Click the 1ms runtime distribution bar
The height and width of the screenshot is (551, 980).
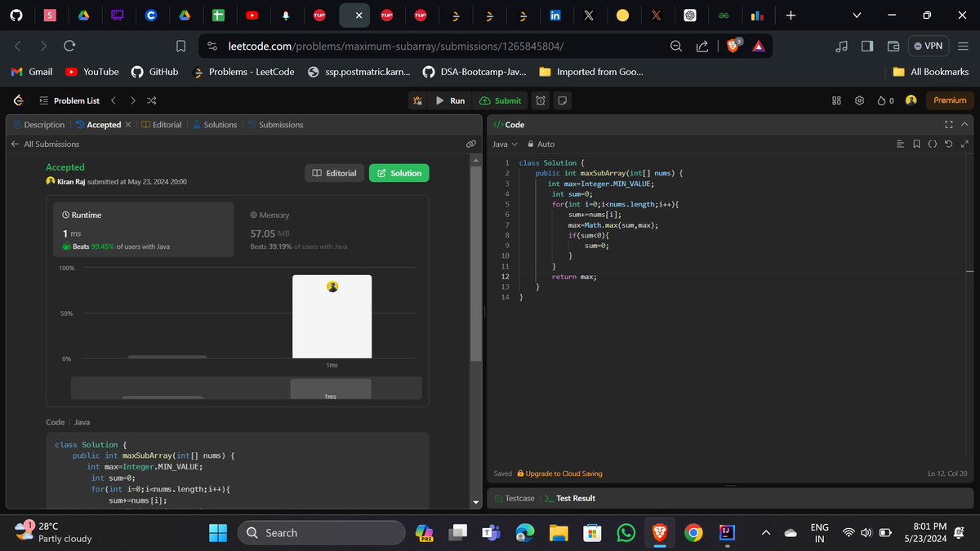coord(332,317)
